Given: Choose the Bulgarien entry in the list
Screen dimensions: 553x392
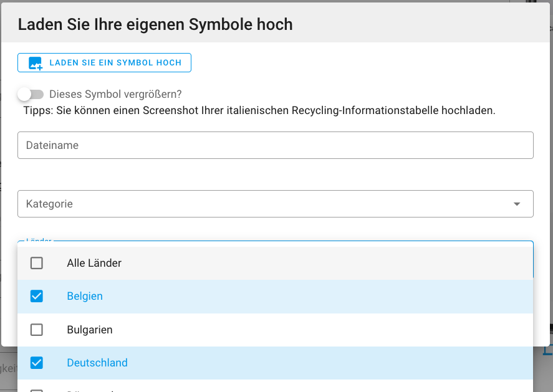Looking at the screenshot, I should tap(90, 330).
